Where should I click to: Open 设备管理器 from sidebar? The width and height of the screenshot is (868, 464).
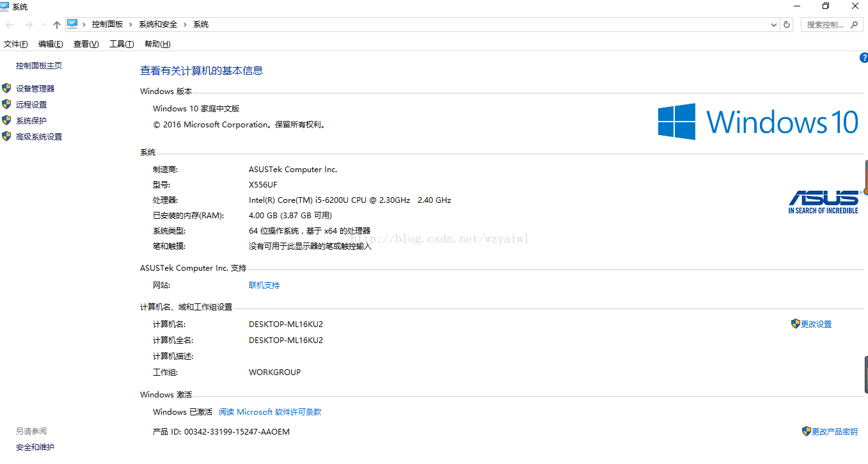pyautogui.click(x=35, y=89)
